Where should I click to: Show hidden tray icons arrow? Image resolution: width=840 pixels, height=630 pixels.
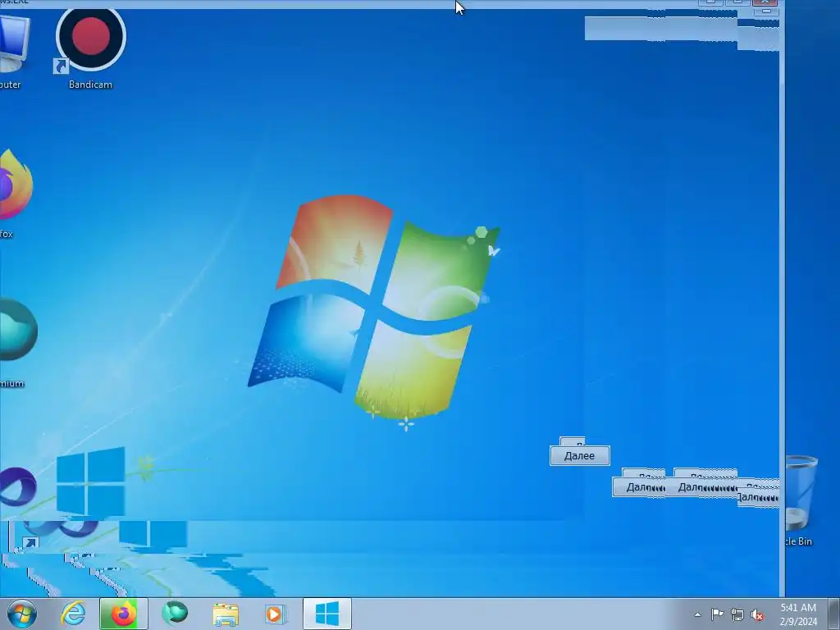(x=697, y=614)
